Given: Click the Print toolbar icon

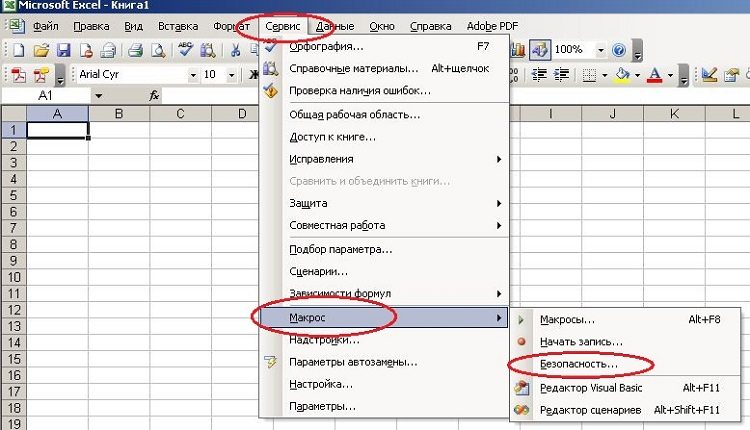Looking at the screenshot, I should tap(136, 50).
